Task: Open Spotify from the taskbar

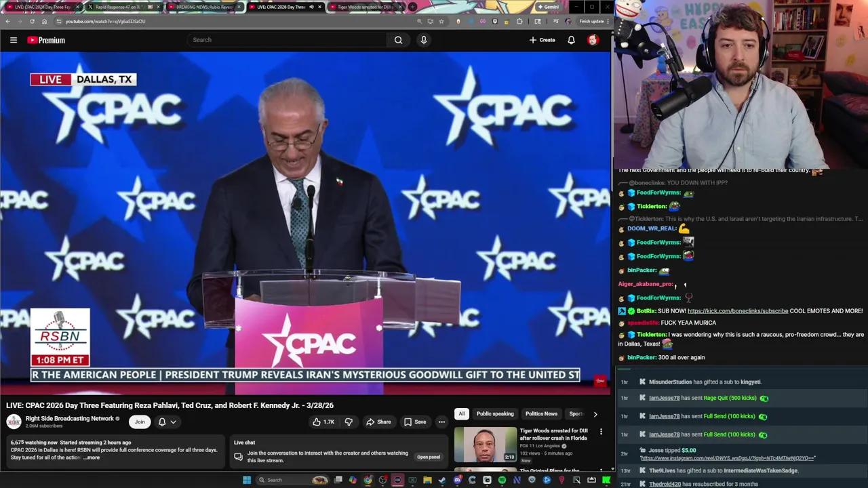Action: [x=502, y=480]
